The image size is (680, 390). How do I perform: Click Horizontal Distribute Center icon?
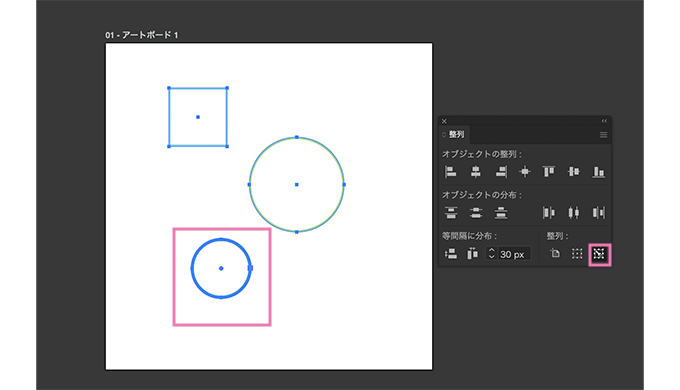click(x=574, y=213)
